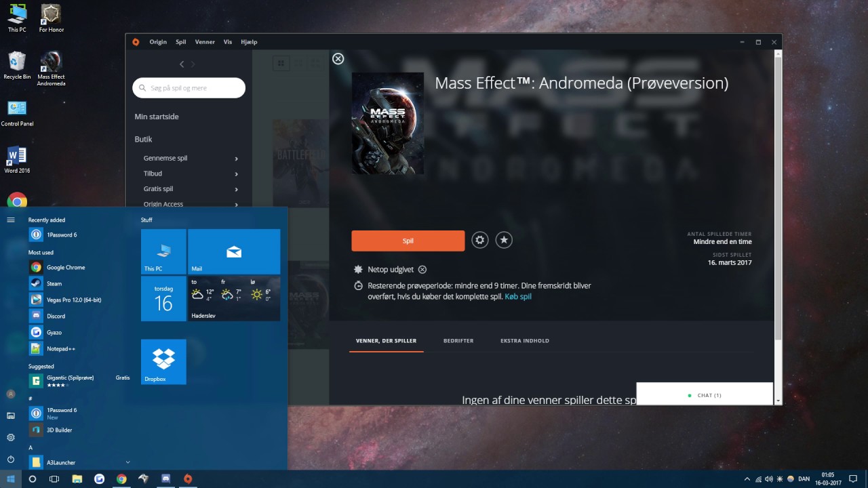This screenshot has height=488, width=868.
Task: Open Task View on taskbar
Action: point(54,479)
